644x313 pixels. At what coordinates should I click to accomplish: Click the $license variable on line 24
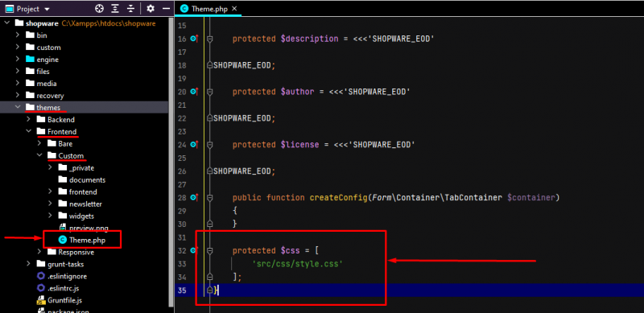(x=299, y=145)
